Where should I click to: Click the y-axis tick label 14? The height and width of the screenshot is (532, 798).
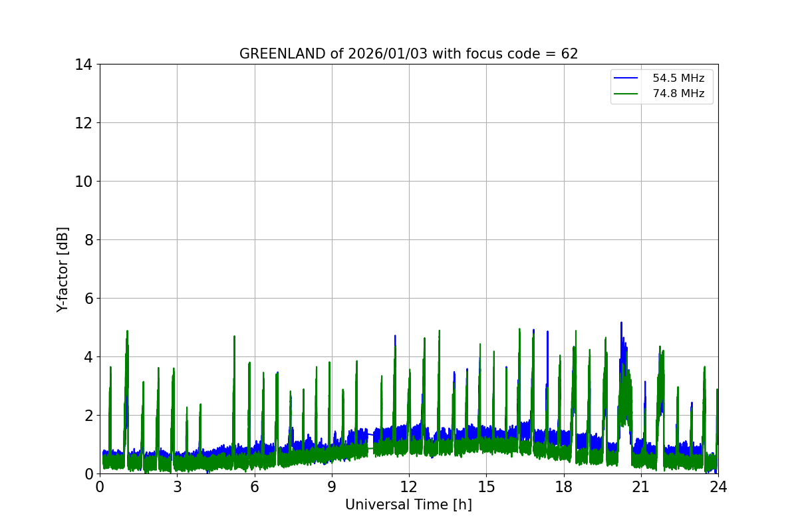(x=83, y=65)
